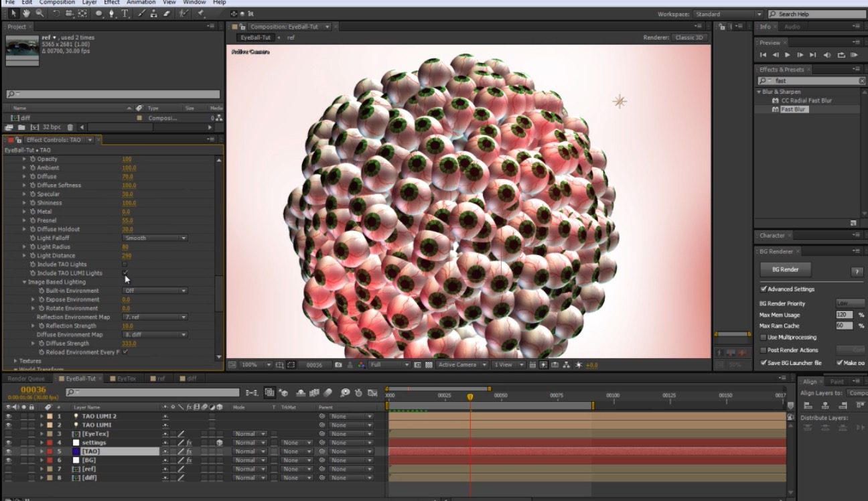Open the show channel color icon
The image size is (868, 501).
[x=361, y=365]
